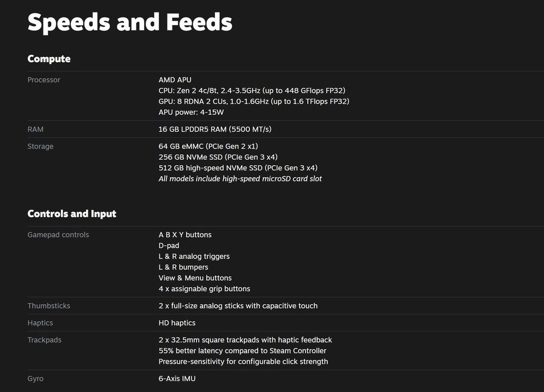The image size is (544, 392).
Task: Click the Compute section heading
Action: click(x=49, y=59)
